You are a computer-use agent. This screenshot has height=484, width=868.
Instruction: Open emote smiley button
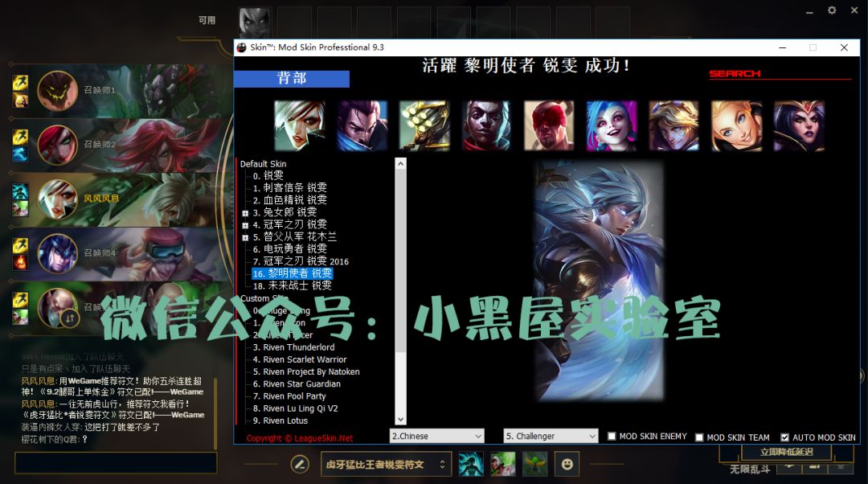coord(567,464)
